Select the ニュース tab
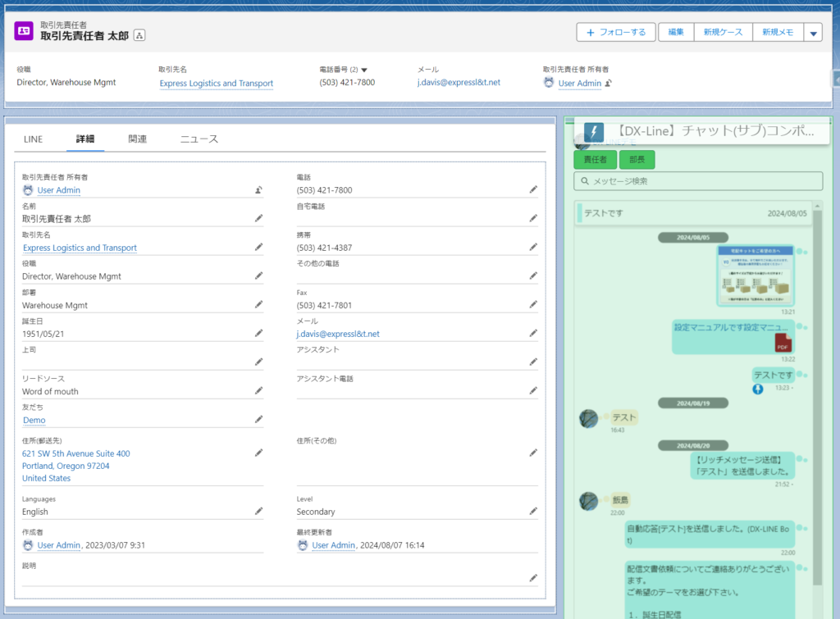Image resolution: width=840 pixels, height=619 pixels. (199, 139)
